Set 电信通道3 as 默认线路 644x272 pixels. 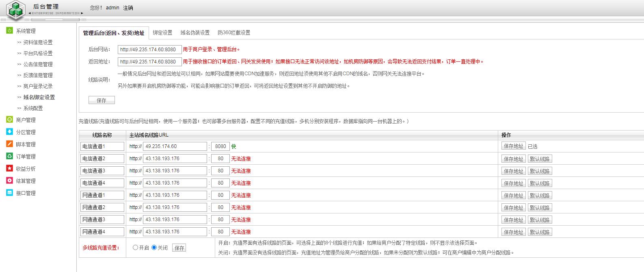click(x=540, y=171)
